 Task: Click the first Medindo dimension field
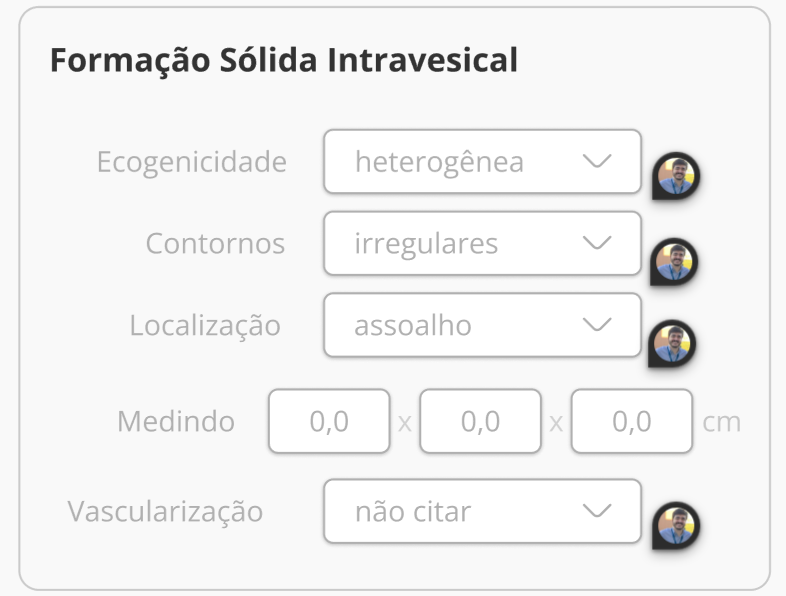pos(329,422)
